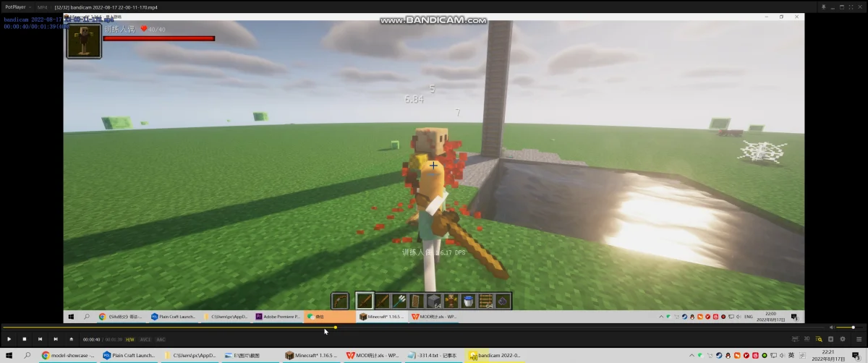The height and width of the screenshot is (363, 868).
Task: Open Windows search on the real taskbar
Action: coord(27,355)
